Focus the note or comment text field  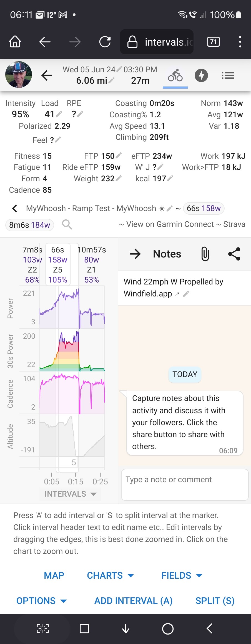point(185,485)
